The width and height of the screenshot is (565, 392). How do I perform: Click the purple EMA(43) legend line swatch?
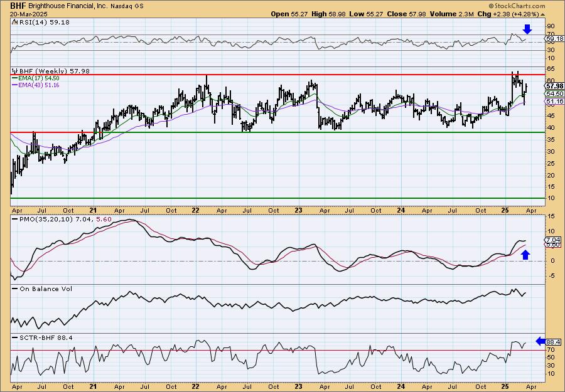click(x=14, y=85)
